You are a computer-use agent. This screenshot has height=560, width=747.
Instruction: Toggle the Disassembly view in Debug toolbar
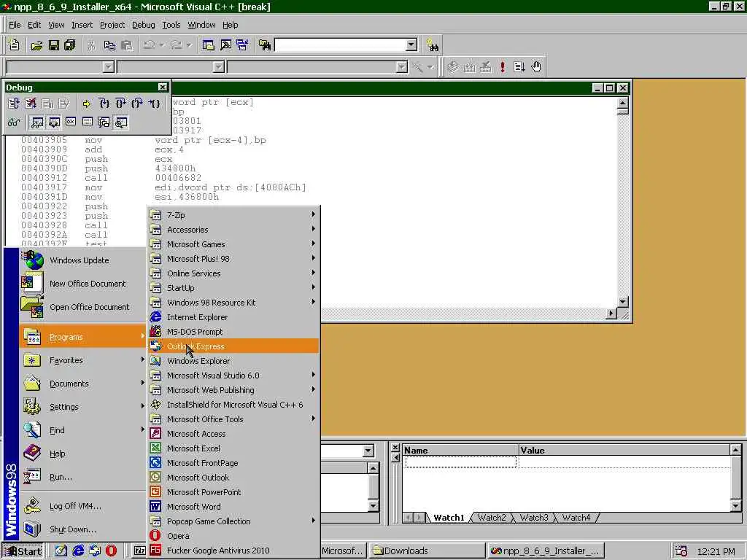pyautogui.click(x=121, y=122)
